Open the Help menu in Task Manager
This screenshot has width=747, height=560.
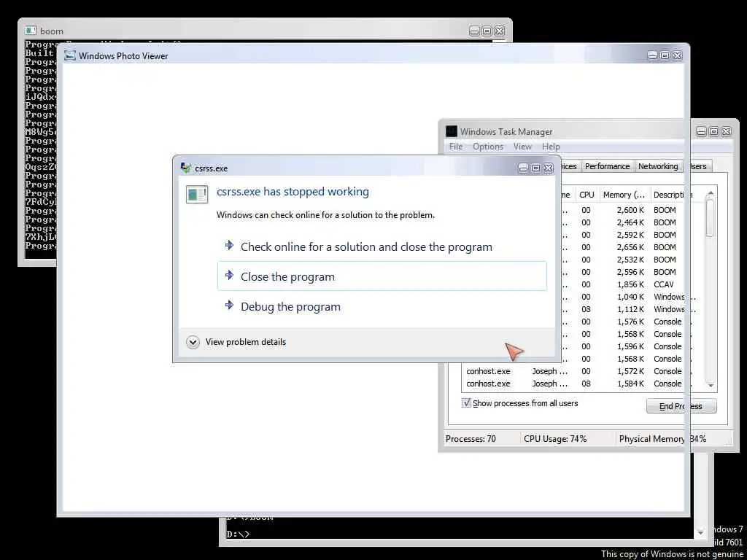[x=551, y=146]
